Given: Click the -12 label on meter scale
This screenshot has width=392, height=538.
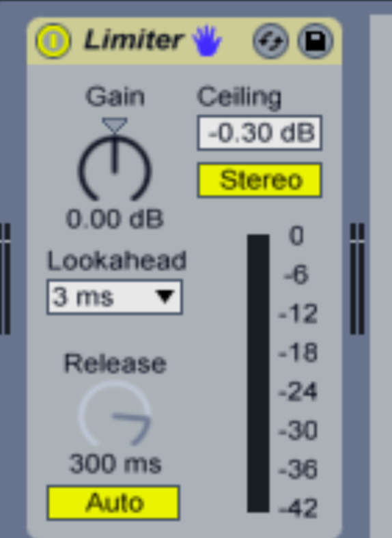Looking at the screenshot, I should tap(298, 313).
